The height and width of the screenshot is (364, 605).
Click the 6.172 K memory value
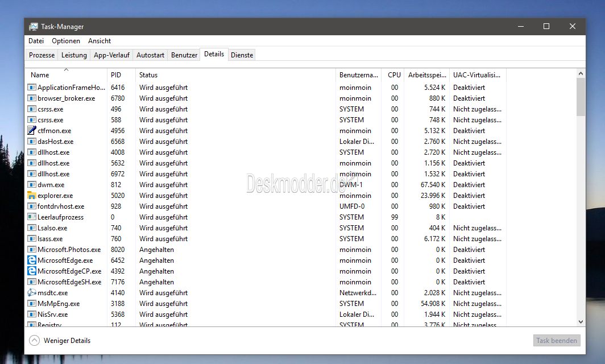(x=435, y=238)
